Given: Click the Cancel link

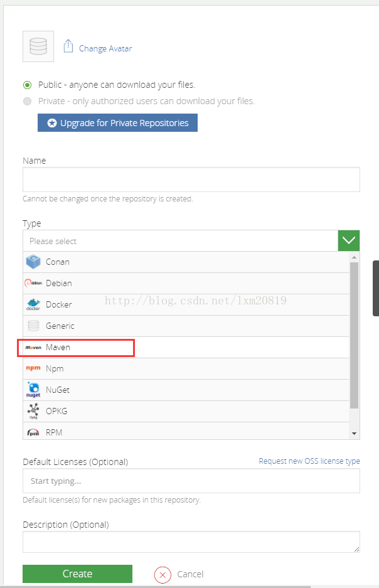Looking at the screenshot, I should pyautogui.click(x=190, y=574).
